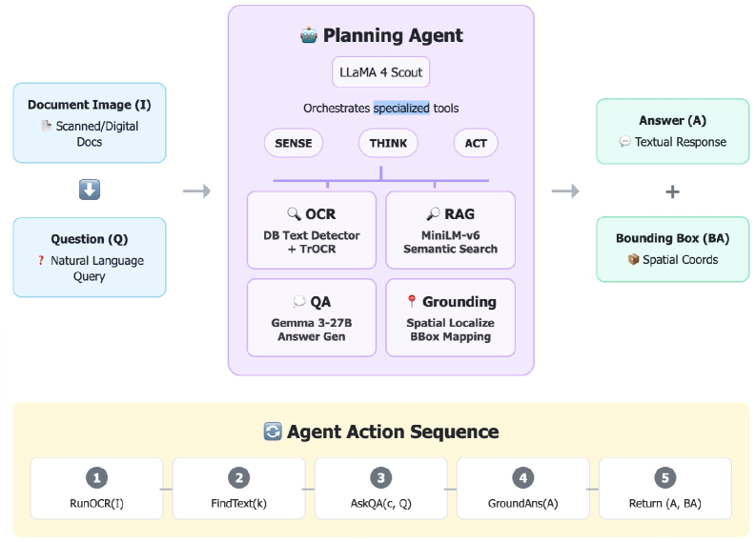Click the highlighted word "specialized"
The image size is (756, 542).
pos(400,108)
